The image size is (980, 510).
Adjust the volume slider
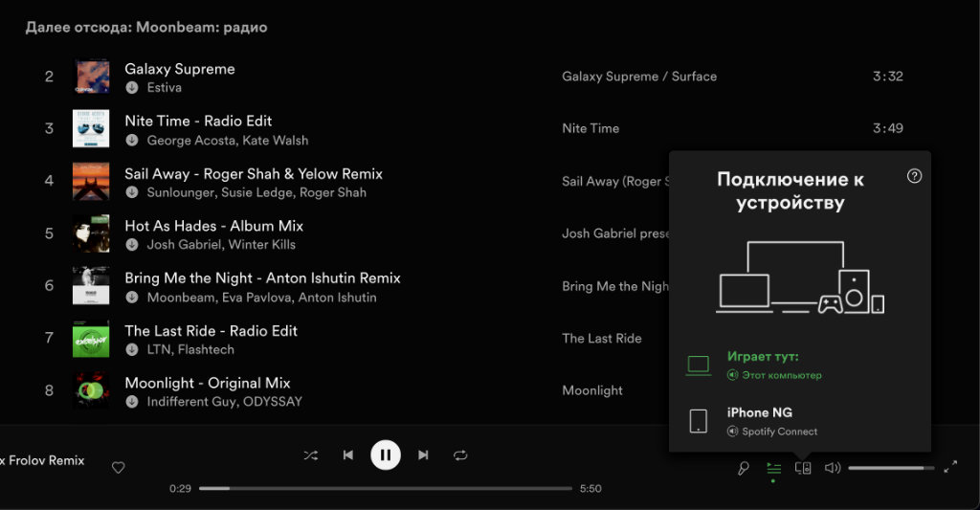(x=890, y=468)
